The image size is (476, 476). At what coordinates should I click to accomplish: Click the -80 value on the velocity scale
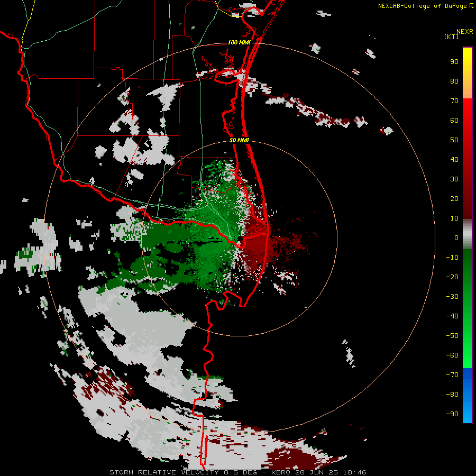(452, 395)
